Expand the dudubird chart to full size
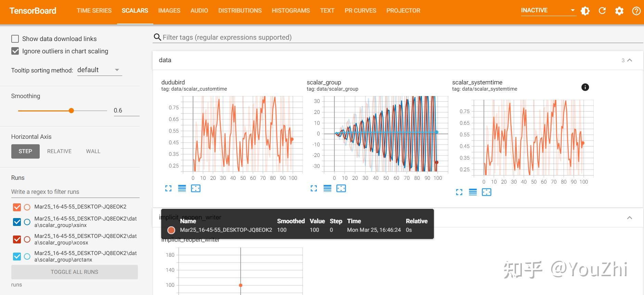 (x=168, y=188)
